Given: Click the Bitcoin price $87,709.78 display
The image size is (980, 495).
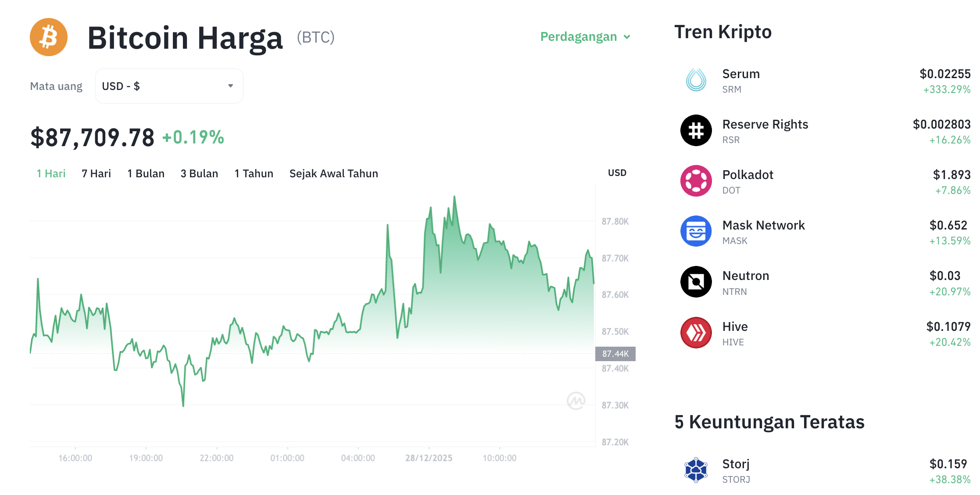Looking at the screenshot, I should [92, 137].
